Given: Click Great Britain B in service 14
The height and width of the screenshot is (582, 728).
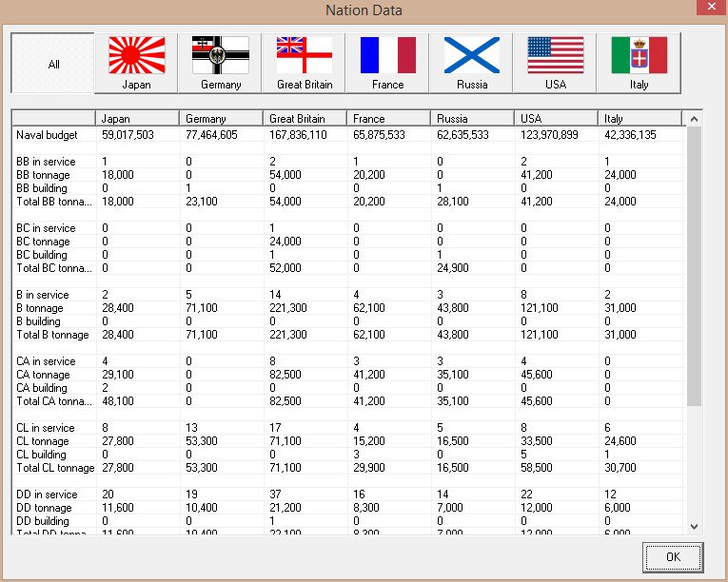Looking at the screenshot, I should coord(275,295).
